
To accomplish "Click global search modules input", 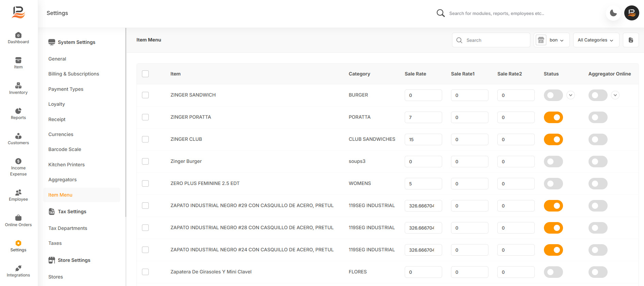I will 496,13.
